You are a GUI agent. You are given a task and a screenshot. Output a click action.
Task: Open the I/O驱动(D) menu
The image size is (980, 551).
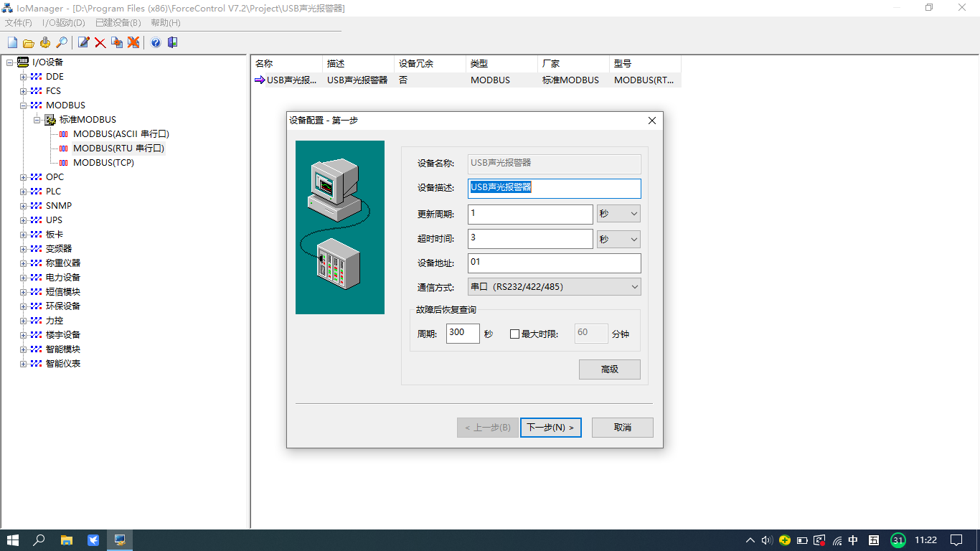63,23
